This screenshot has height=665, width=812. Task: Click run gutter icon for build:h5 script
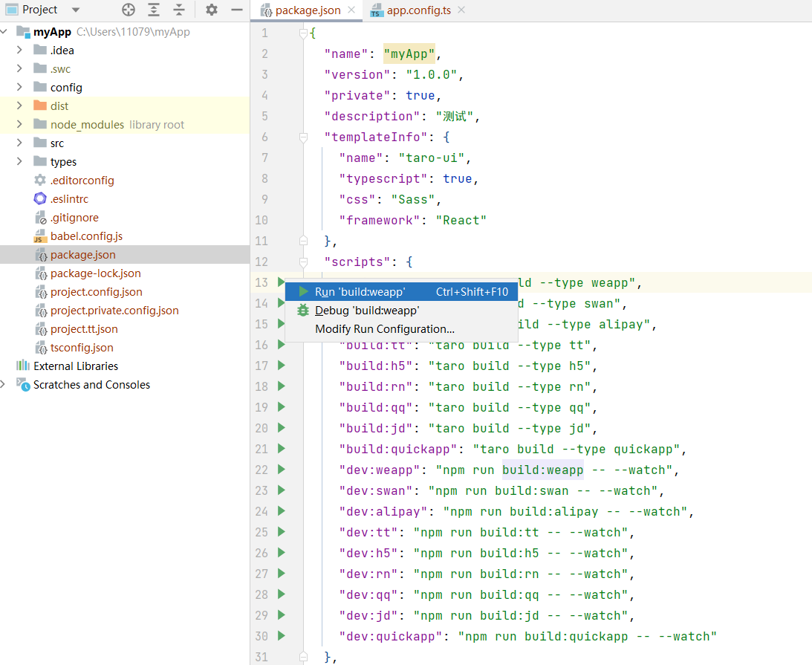click(281, 366)
